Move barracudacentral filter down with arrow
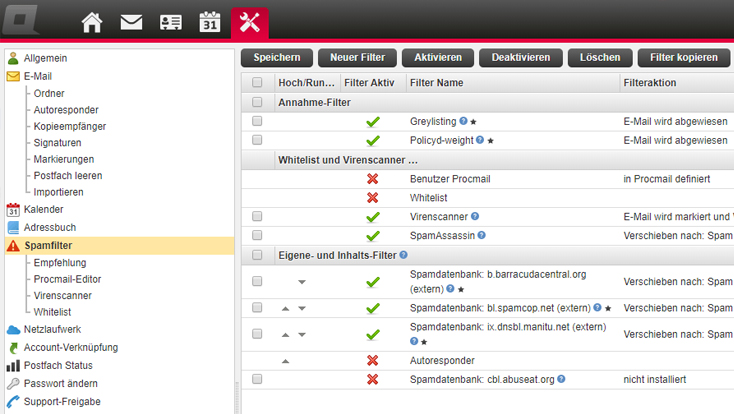 [302, 282]
